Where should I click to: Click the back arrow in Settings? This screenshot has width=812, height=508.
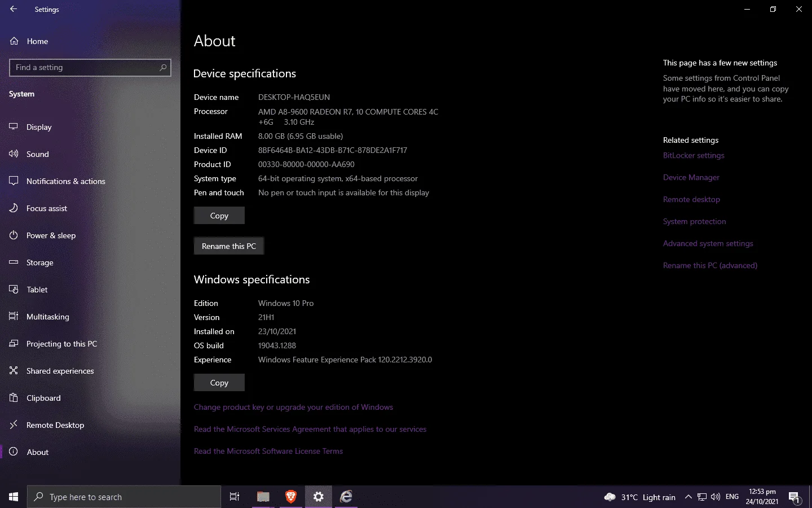(x=14, y=9)
